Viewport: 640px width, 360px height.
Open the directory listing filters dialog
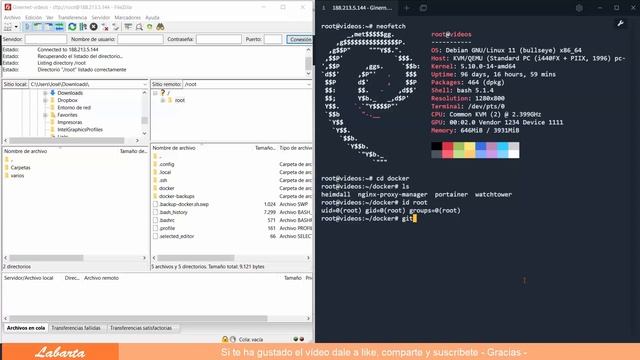pos(128,27)
